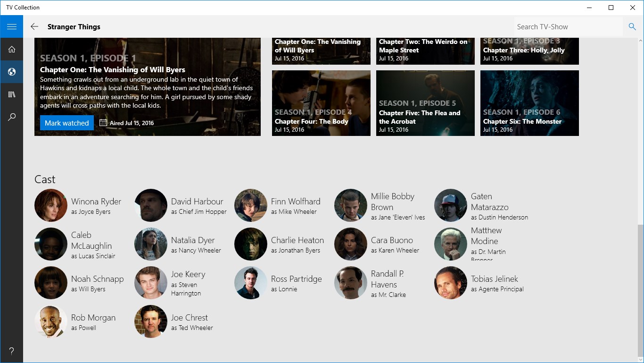Go back with the arrow button
644x363 pixels.
click(34, 26)
